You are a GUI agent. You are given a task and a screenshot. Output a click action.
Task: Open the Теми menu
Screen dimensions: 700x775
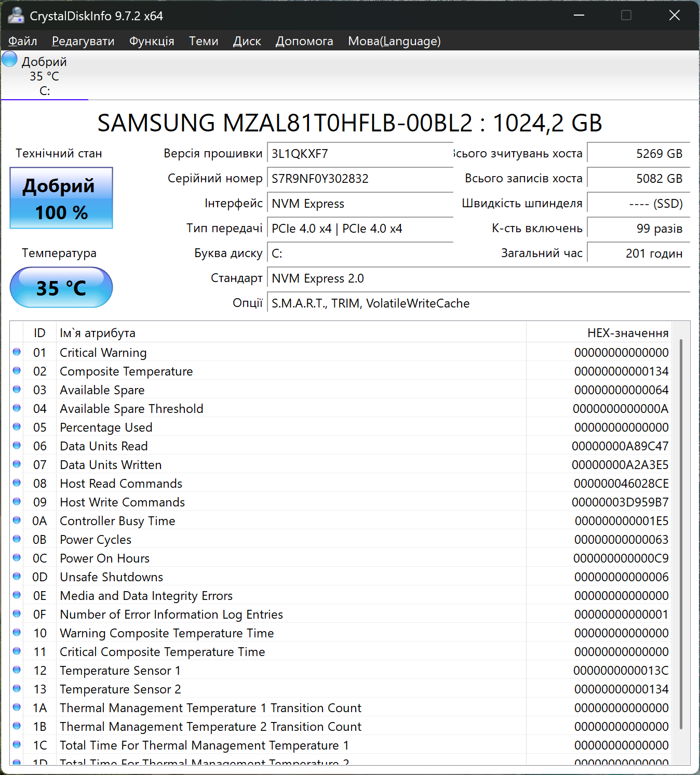click(x=204, y=41)
